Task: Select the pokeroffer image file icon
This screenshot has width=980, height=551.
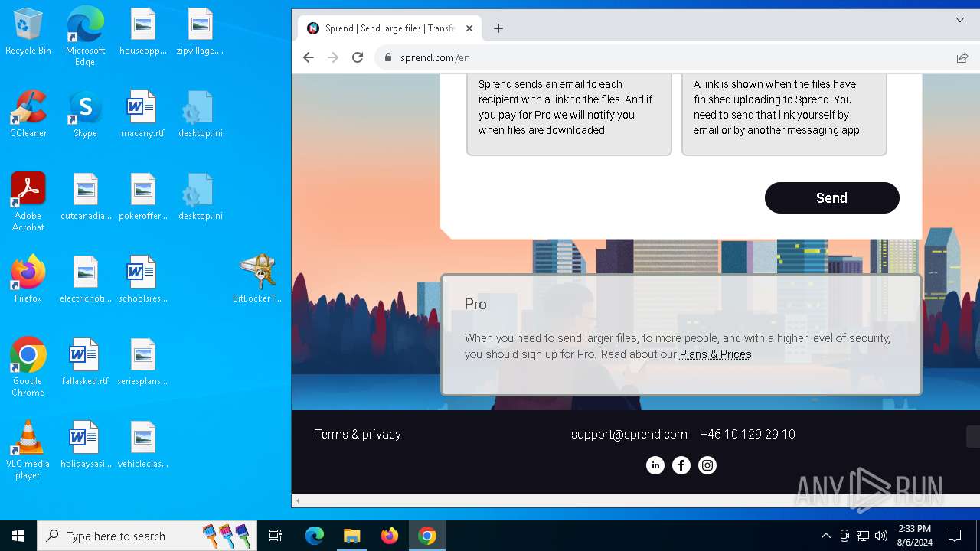Action: click(143, 197)
